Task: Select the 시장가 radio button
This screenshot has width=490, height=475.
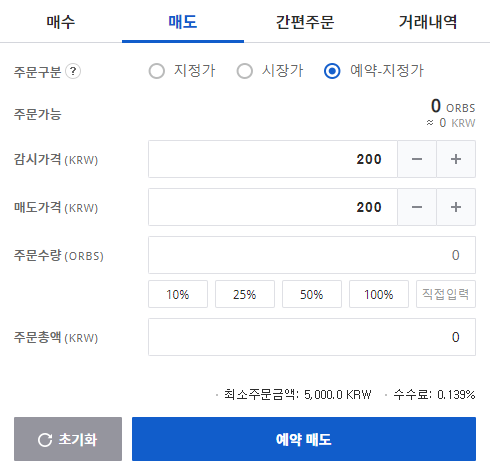Action: coord(245,71)
